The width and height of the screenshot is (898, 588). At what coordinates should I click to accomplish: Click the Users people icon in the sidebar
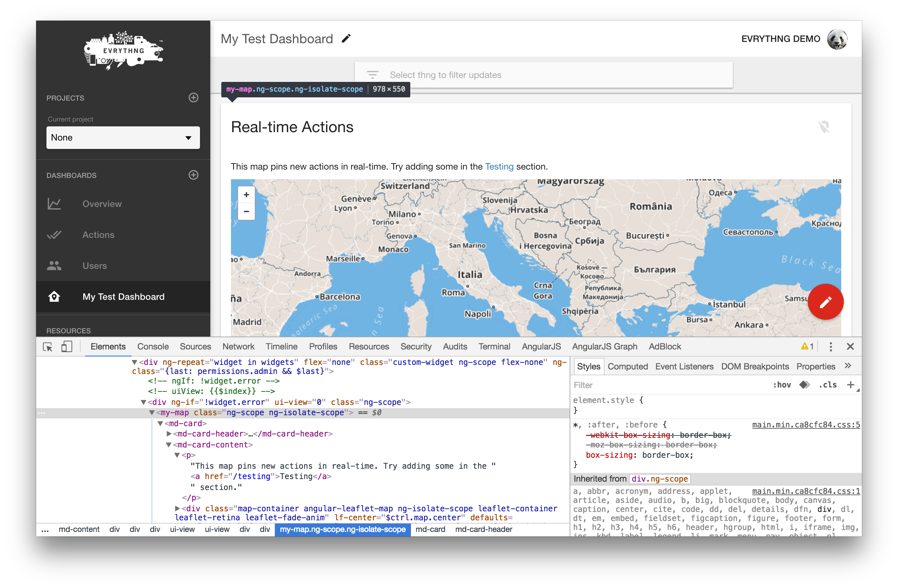tap(54, 266)
